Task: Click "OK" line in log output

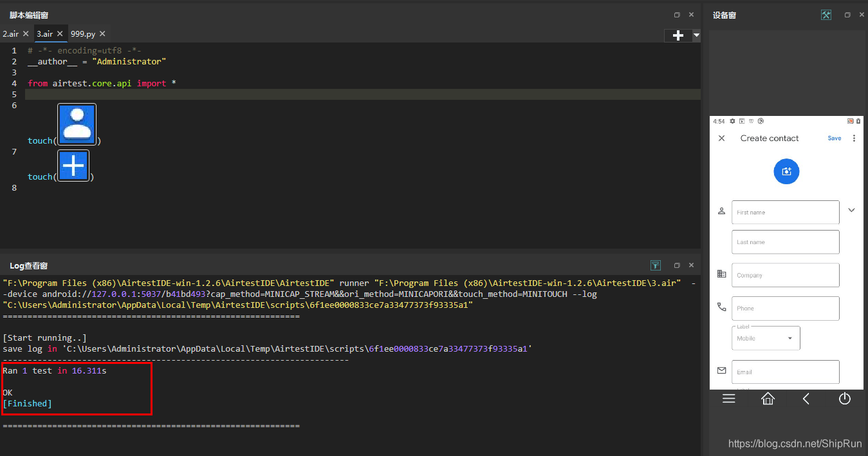Action: [8, 392]
